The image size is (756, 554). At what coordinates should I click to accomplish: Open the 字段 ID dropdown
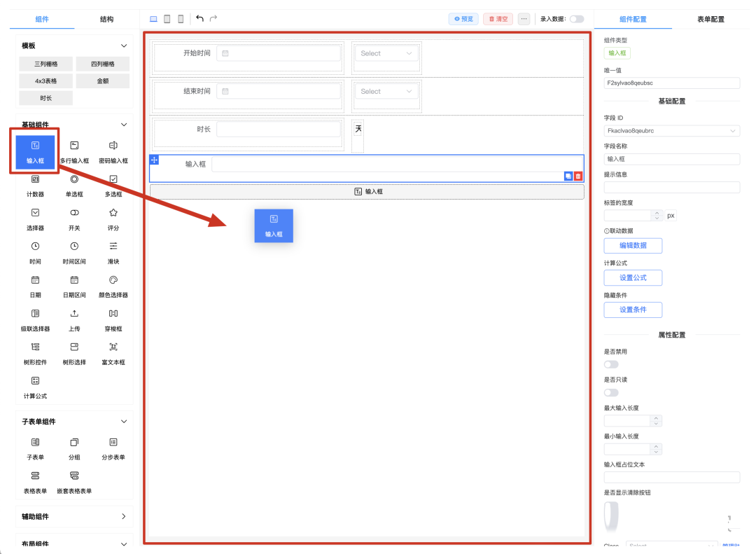(671, 131)
